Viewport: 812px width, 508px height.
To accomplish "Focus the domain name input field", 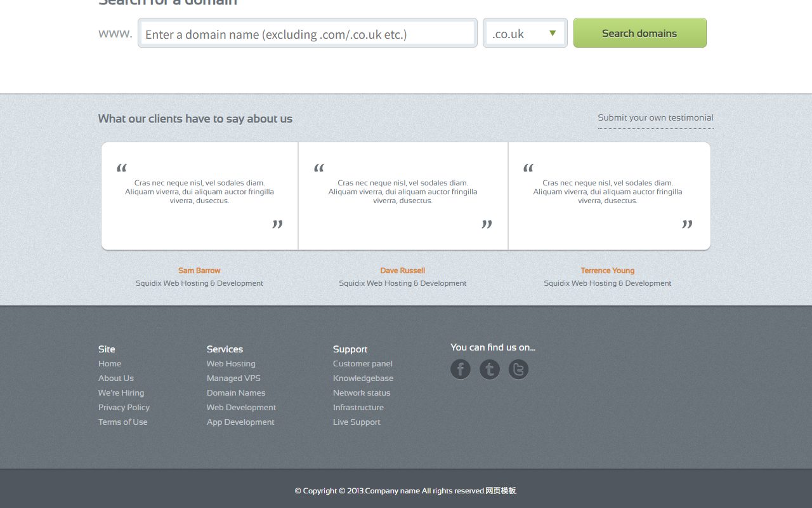I will click(308, 33).
